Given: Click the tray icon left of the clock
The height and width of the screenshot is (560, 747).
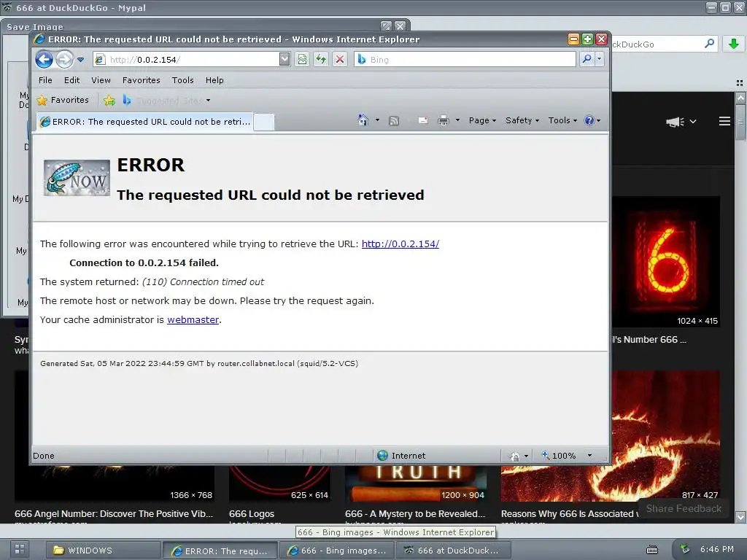Looking at the screenshot, I should 684,549.
